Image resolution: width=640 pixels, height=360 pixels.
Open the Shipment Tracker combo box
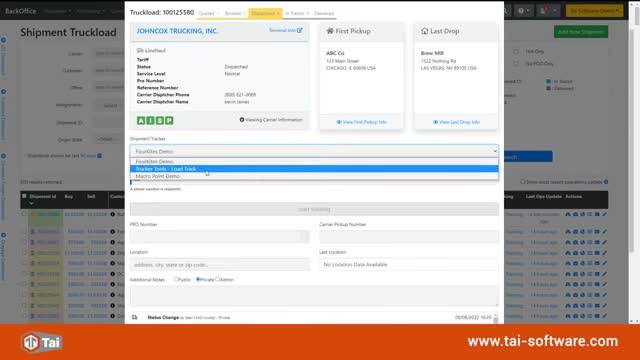tap(314, 151)
